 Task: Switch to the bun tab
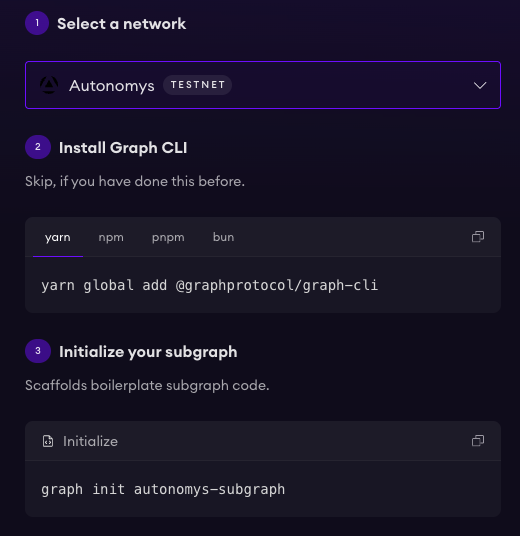[224, 237]
